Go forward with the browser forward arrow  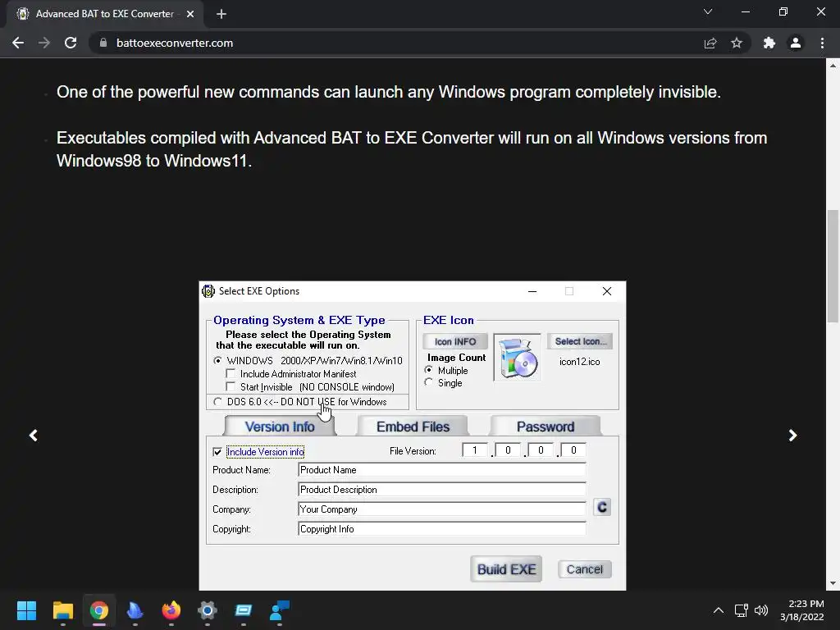pyautogui.click(x=44, y=43)
